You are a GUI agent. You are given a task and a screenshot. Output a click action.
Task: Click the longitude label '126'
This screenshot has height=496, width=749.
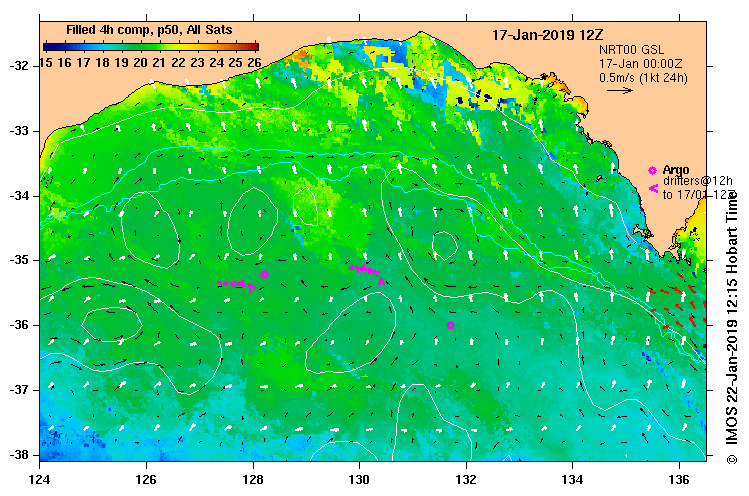146,479
